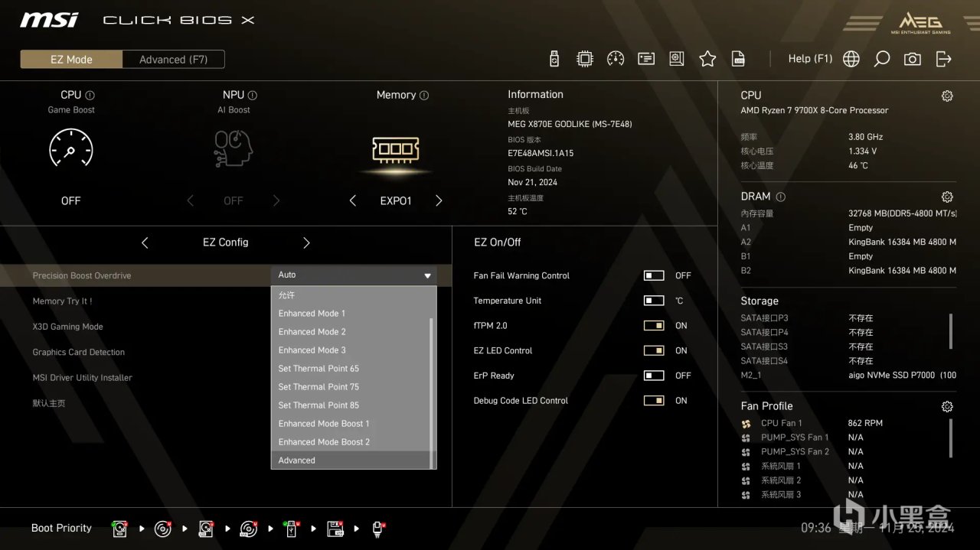The height and width of the screenshot is (550, 980).
Task: Click info icon next to NPU
Action: [253, 96]
